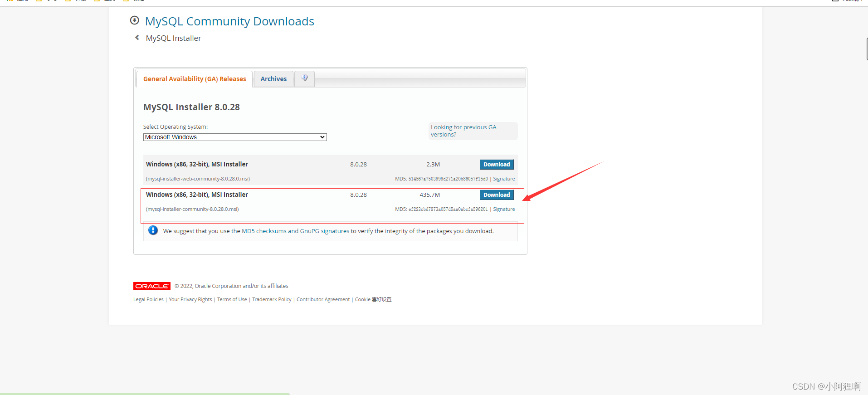The height and width of the screenshot is (395, 868).
Task: Click the blue info icon beside the MD5 suggestion
Action: [153, 230]
